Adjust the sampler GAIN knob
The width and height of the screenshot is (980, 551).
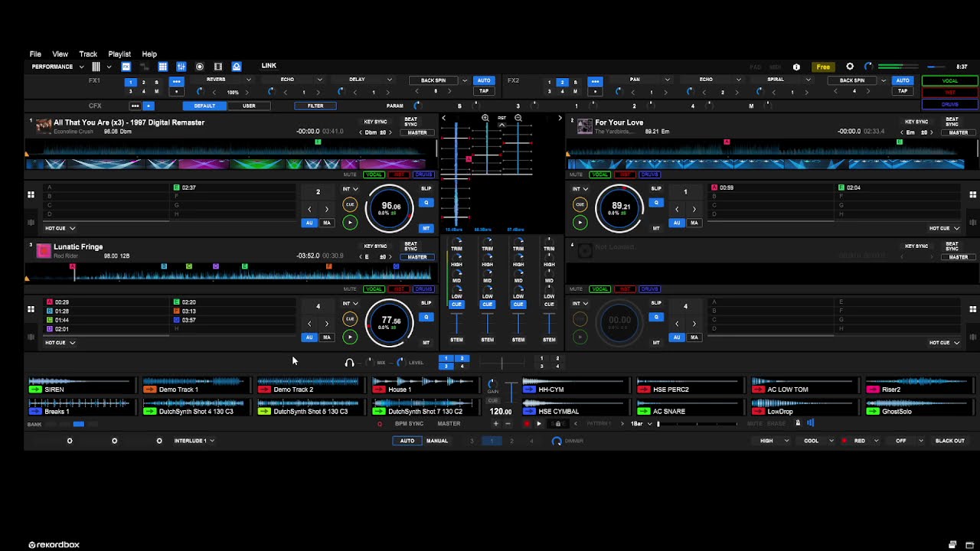coord(492,384)
